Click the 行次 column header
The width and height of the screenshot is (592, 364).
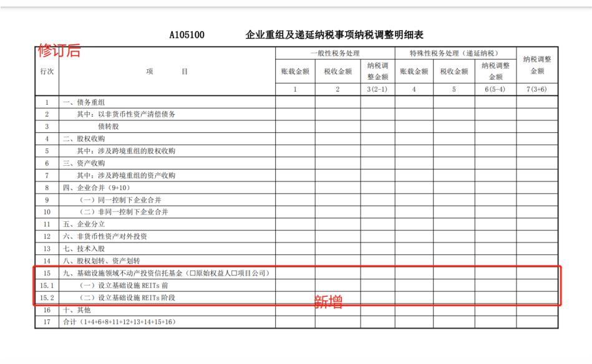pos(47,71)
